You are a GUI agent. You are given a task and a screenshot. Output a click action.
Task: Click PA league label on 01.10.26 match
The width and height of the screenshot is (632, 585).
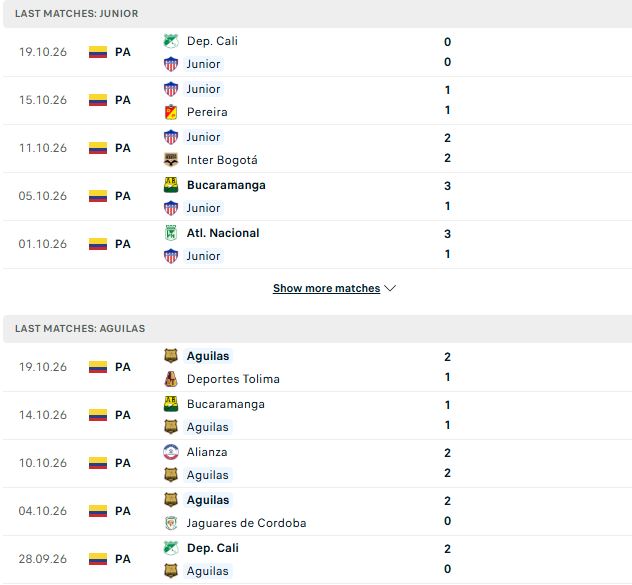tap(123, 244)
